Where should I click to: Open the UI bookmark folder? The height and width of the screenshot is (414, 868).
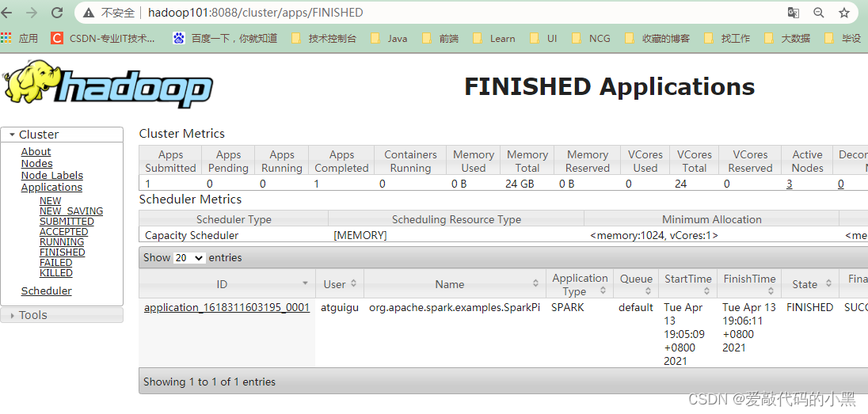pos(543,38)
